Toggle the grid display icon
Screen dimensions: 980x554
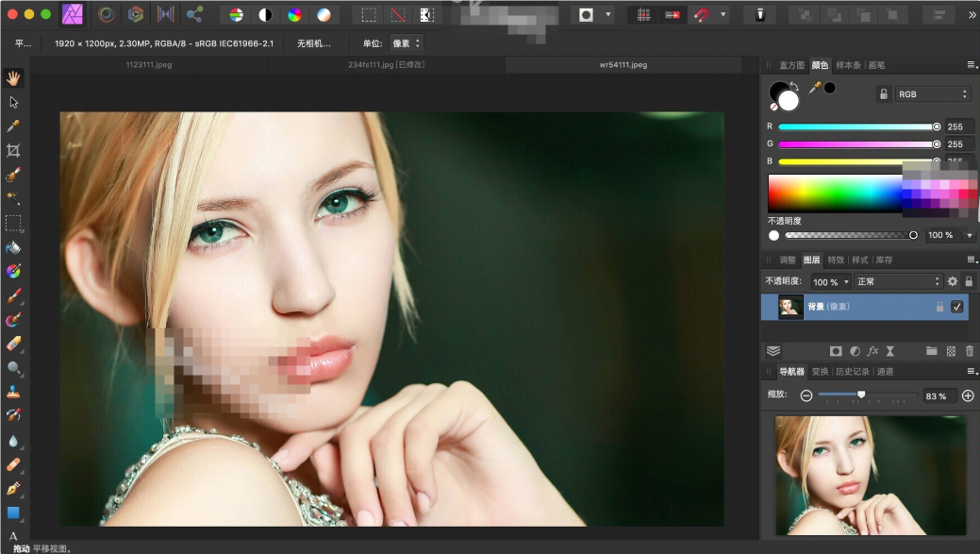pos(643,15)
